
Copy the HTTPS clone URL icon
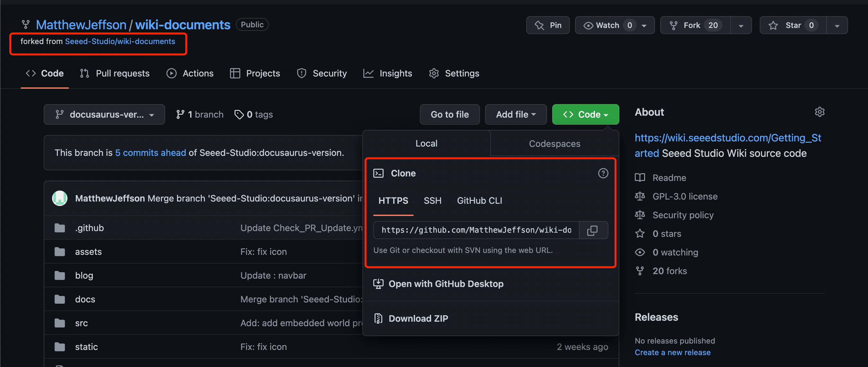(x=593, y=230)
